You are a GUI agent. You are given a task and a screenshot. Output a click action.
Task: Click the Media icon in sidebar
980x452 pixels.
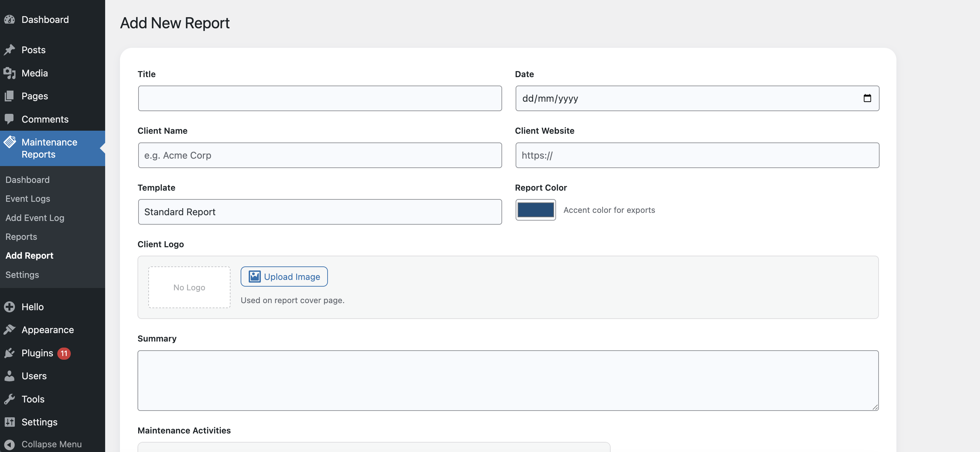9,73
